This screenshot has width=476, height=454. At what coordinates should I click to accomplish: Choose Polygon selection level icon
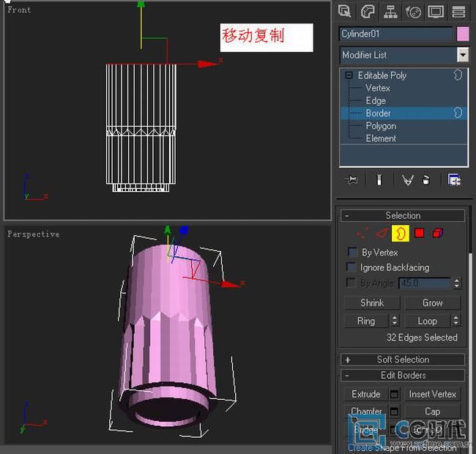[419, 233]
